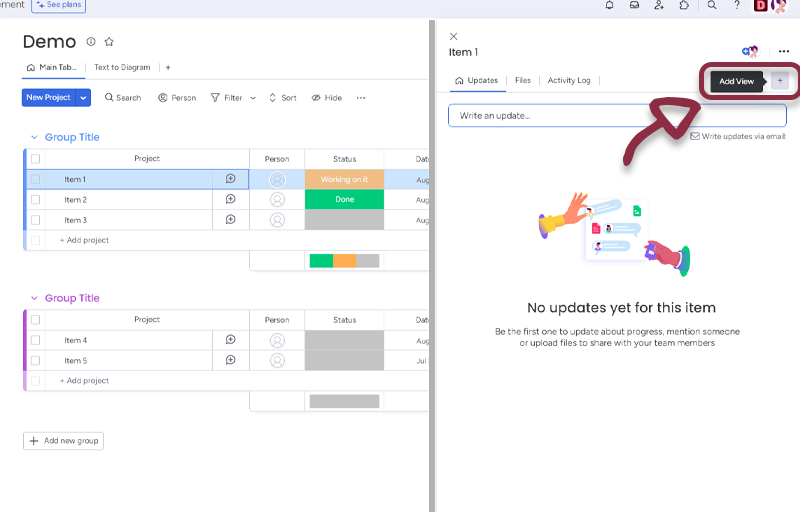
Task: Click the invite members icon
Action: (659, 5)
